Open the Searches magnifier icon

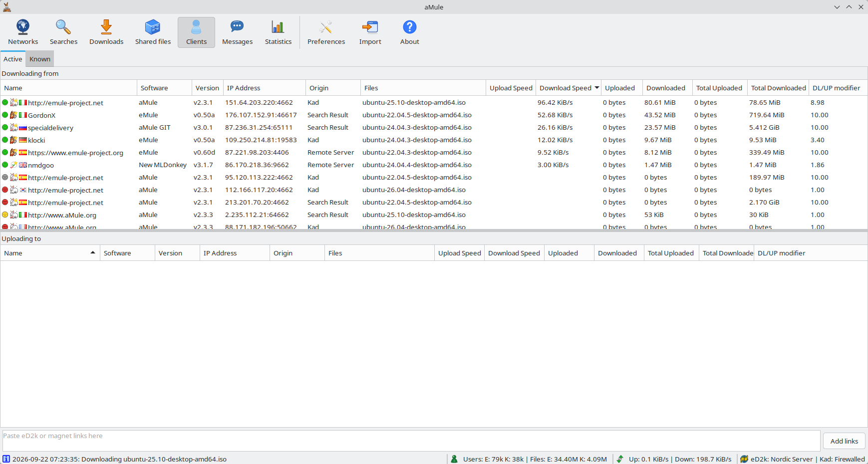63,27
